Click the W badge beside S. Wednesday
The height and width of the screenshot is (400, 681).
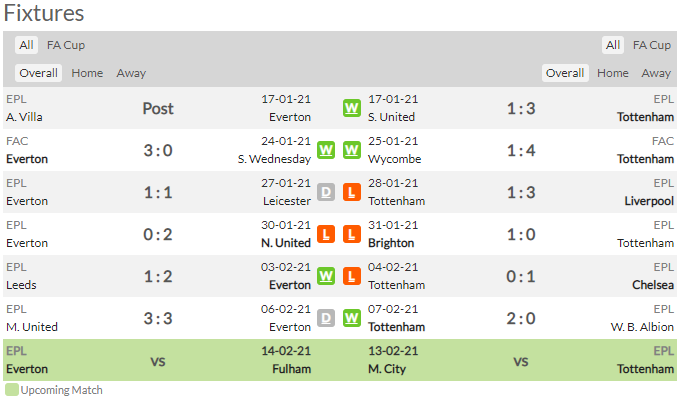pyautogui.click(x=326, y=150)
